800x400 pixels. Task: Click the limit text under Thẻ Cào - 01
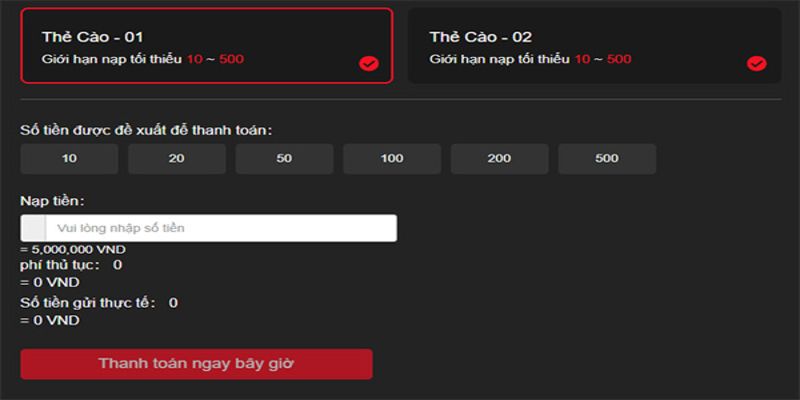tap(143, 59)
